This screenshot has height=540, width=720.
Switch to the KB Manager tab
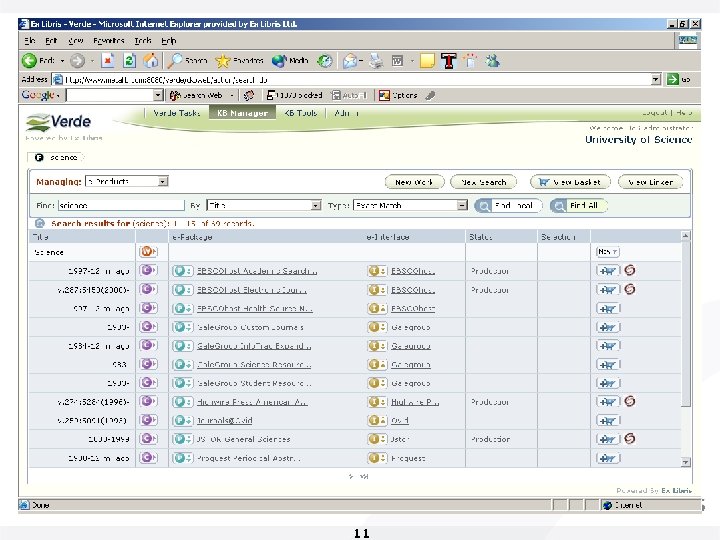[x=242, y=112]
